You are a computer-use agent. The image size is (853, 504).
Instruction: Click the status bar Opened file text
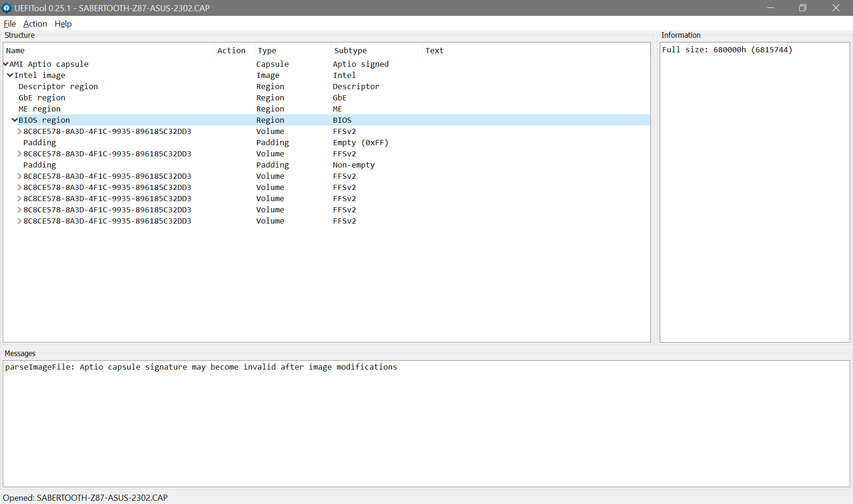[85, 498]
